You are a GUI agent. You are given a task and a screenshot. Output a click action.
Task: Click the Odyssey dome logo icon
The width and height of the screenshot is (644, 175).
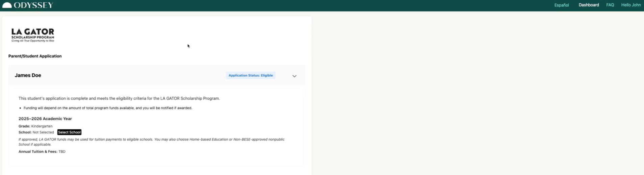point(7,5)
